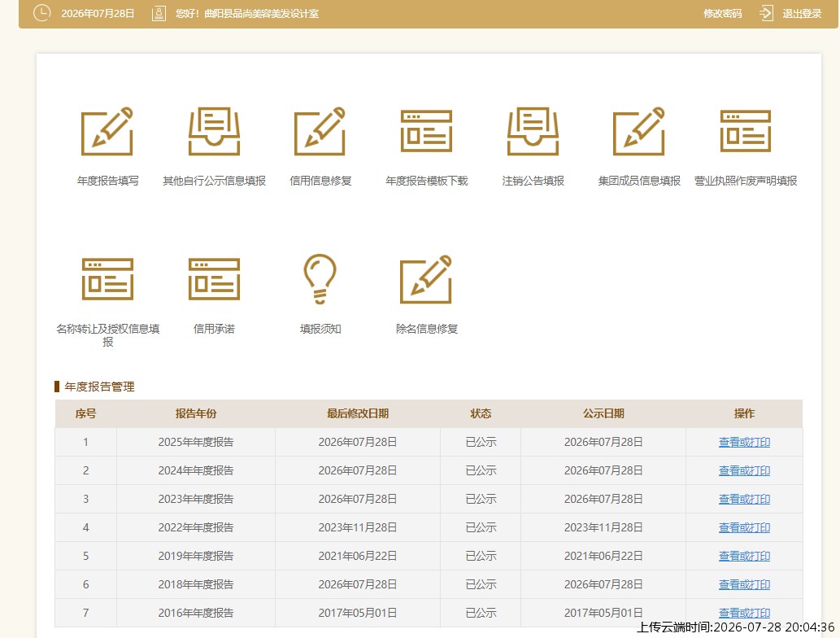The width and height of the screenshot is (840, 638).
Task: Click the 2026年07月28日 header date
Action: pyautogui.click(x=98, y=13)
